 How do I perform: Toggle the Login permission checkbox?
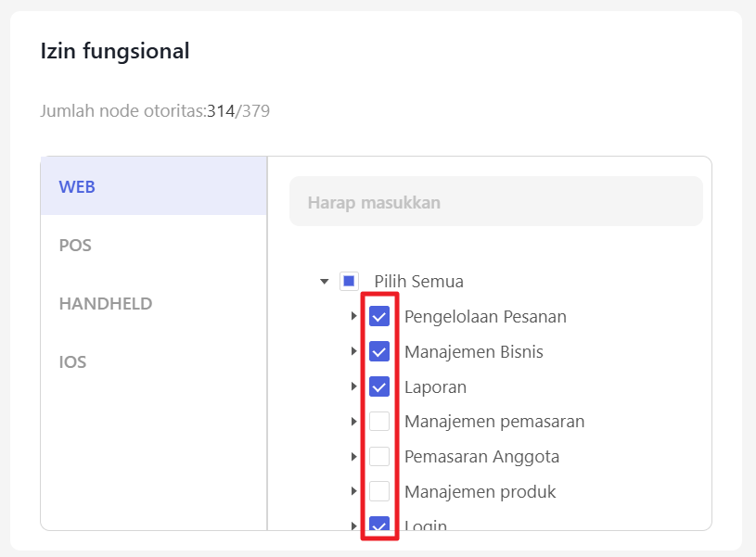pos(379,525)
